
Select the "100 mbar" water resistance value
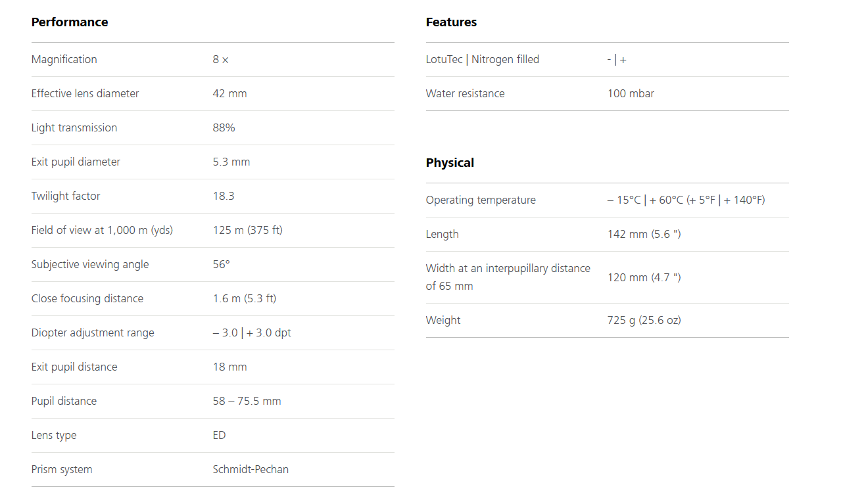click(x=631, y=94)
